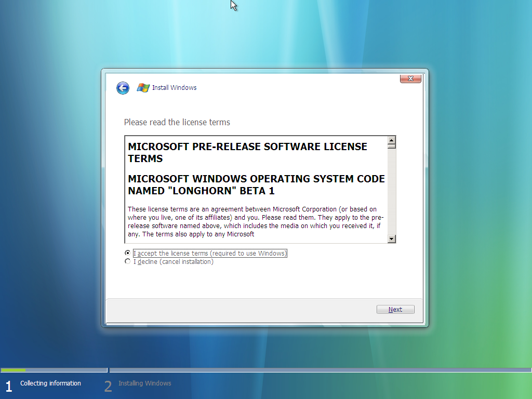Click the 'Install Windows' title text
532x399 pixels.
[x=174, y=87]
